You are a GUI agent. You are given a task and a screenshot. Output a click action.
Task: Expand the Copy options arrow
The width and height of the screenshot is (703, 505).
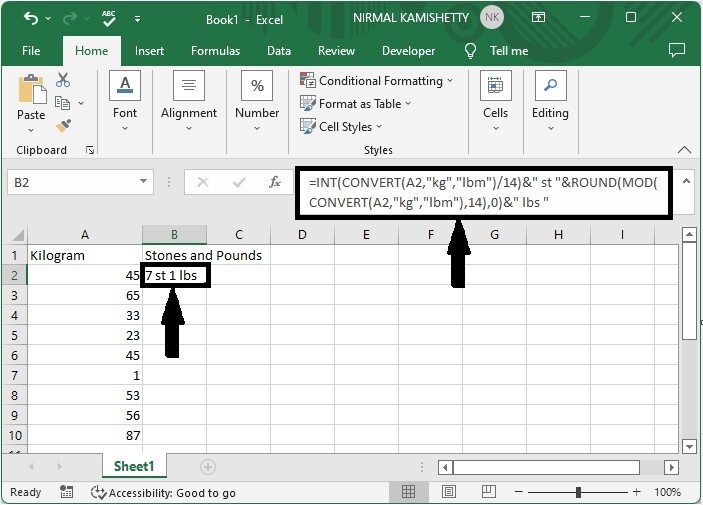point(81,103)
